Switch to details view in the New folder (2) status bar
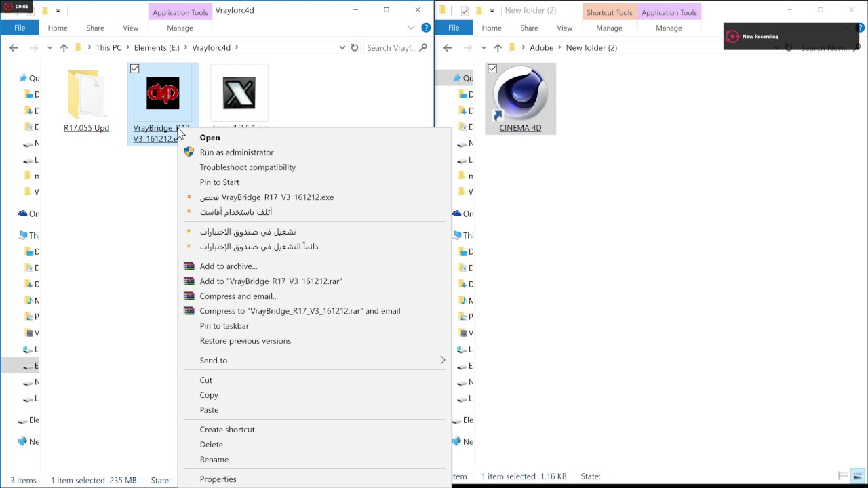This screenshot has width=868, height=488. [x=843, y=476]
